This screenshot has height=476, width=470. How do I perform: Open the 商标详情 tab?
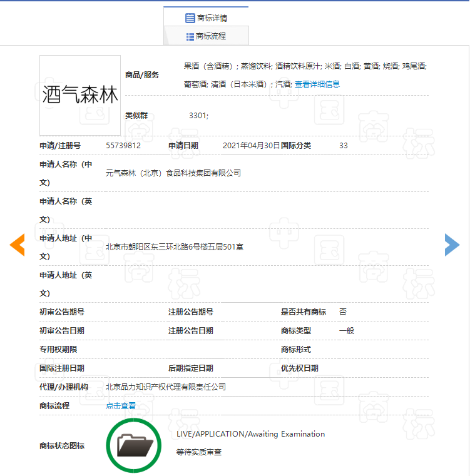(206, 18)
